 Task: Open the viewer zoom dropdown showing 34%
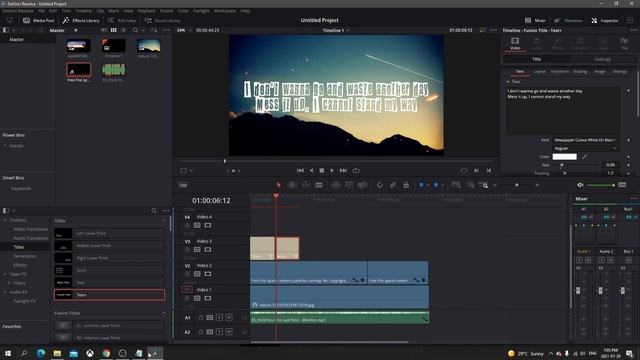184,30
